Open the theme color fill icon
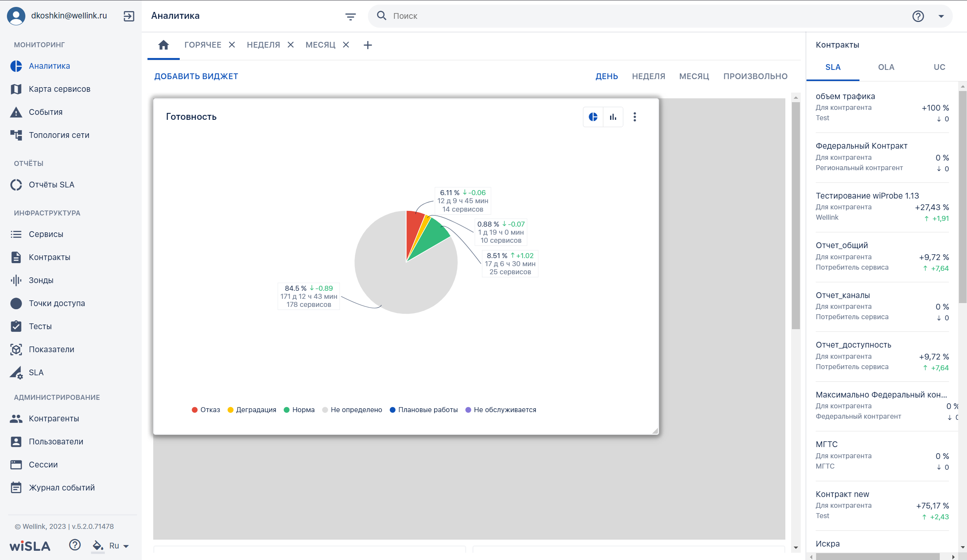Screen dimensions: 967x560 (x=98, y=545)
